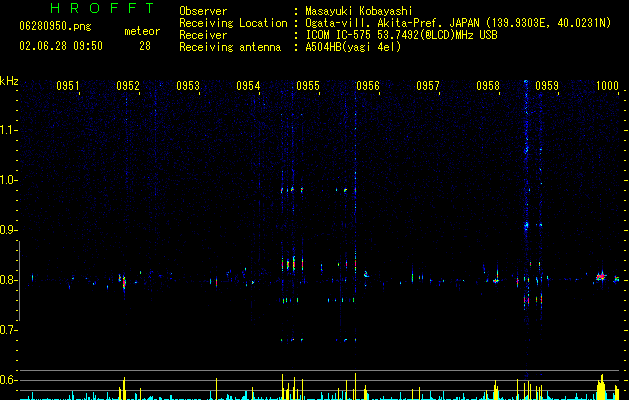Click the 0957 time marker
The width and height of the screenshot is (629, 400).
428,86
